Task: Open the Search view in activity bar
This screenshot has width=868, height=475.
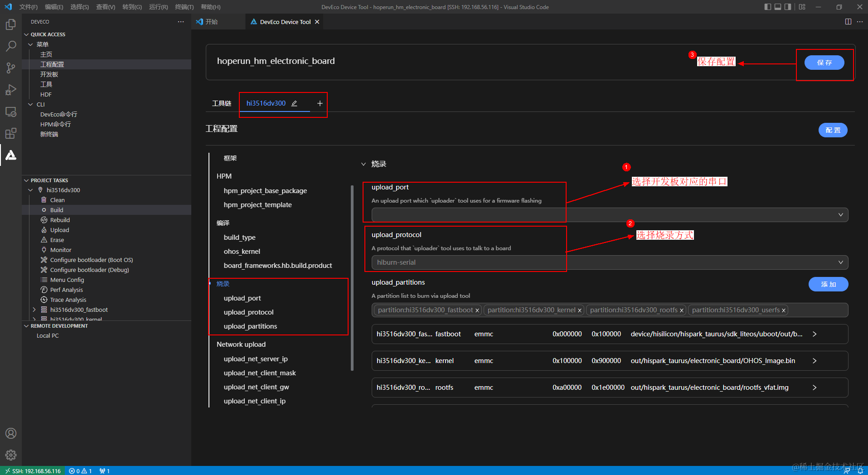Action: pos(11,46)
